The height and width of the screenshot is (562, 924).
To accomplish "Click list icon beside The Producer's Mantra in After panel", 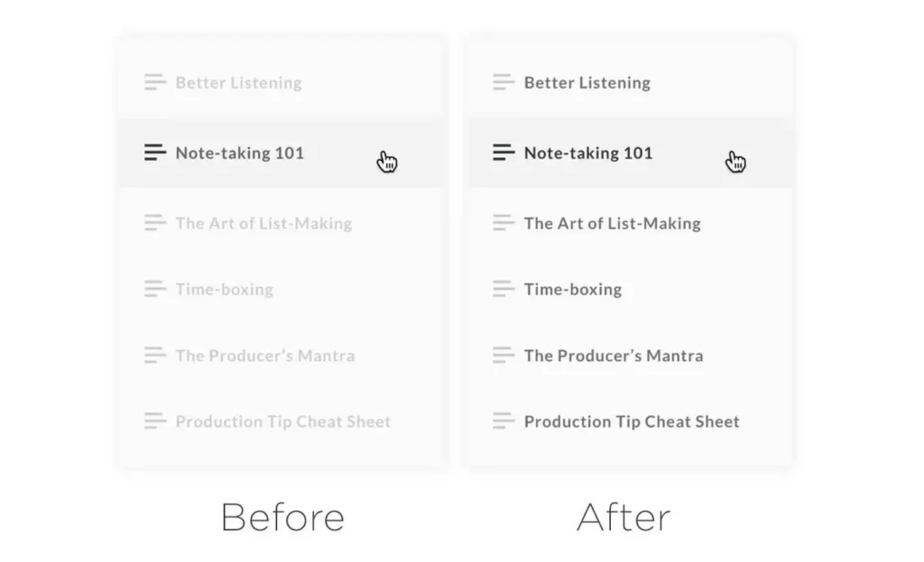I will click(504, 355).
